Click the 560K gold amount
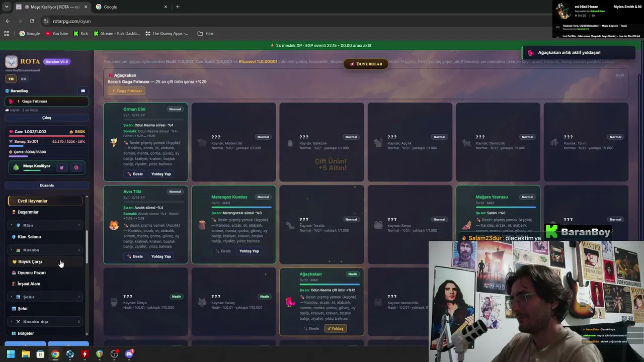The height and width of the screenshot is (362, 644). click(x=77, y=132)
